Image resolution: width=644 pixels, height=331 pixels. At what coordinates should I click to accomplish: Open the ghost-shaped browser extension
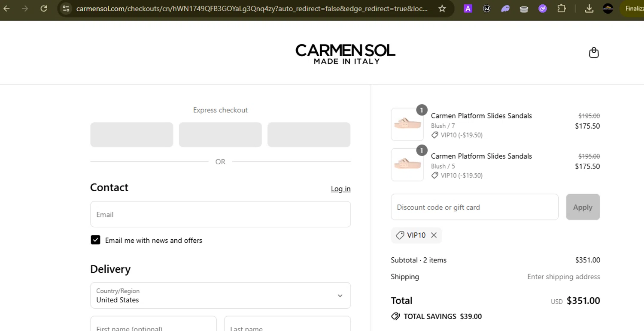(x=505, y=9)
